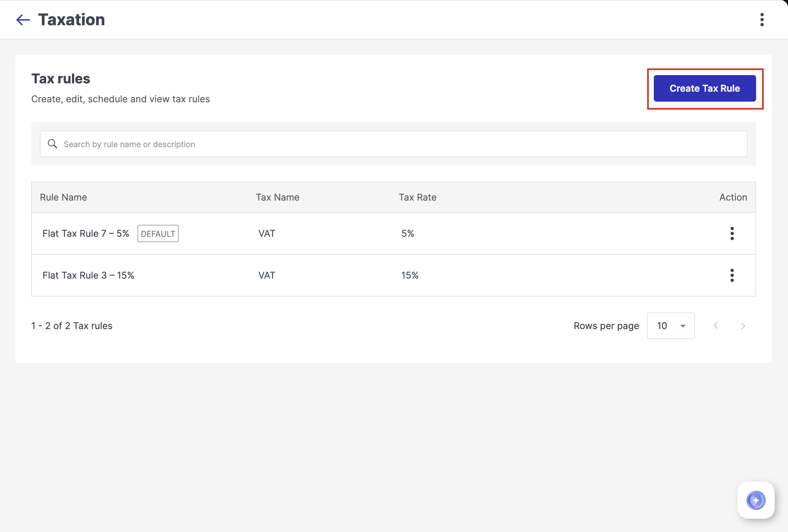The height and width of the screenshot is (532, 788).
Task: Click the 'Create, edit, schedule and view tax rules' subtitle
Action: pyautogui.click(x=120, y=99)
